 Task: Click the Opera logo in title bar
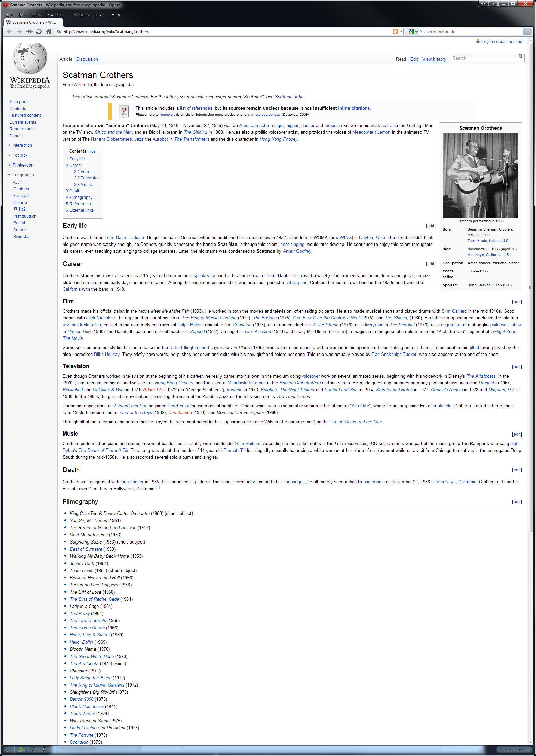point(5,5)
